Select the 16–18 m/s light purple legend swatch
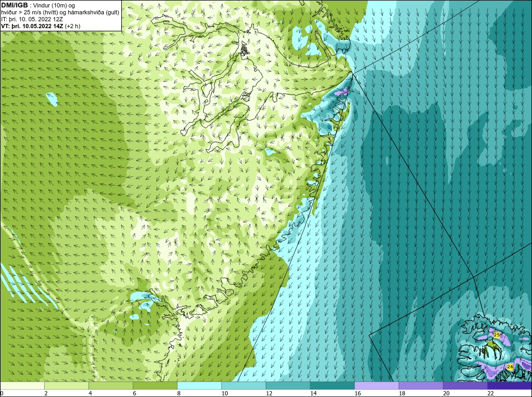532x397 pixels. pos(377,386)
